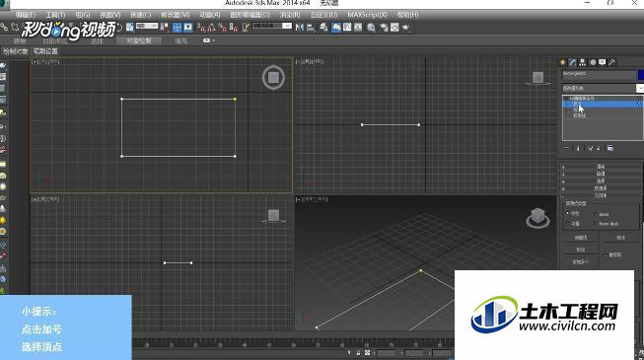The height and width of the screenshot is (360, 644).
Task: Expand the 插值 rollout
Action: point(601,174)
